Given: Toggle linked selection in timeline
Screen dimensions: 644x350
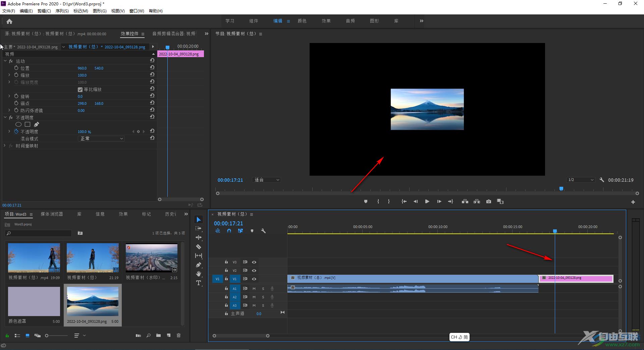Looking at the screenshot, I should 240,231.
